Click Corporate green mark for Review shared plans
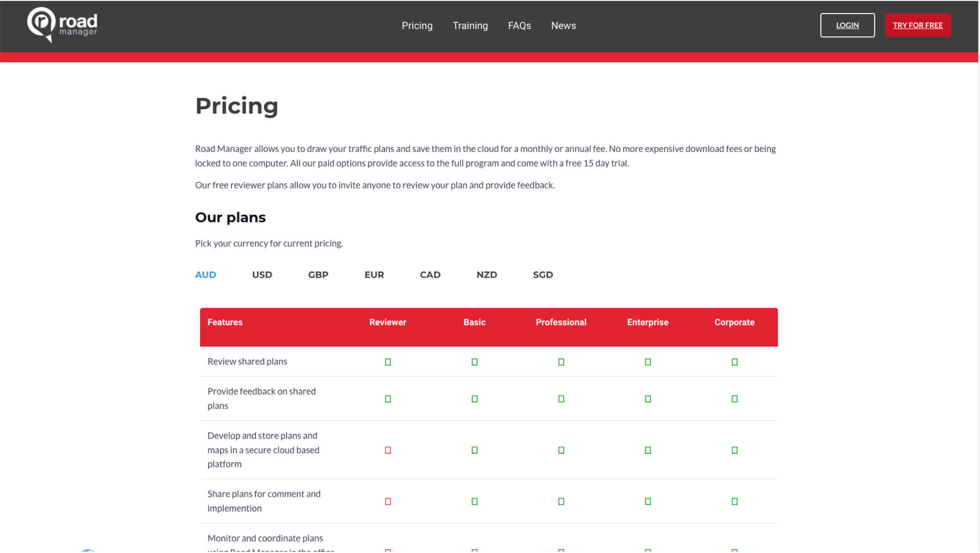This screenshot has height=553, width=980. click(x=733, y=362)
